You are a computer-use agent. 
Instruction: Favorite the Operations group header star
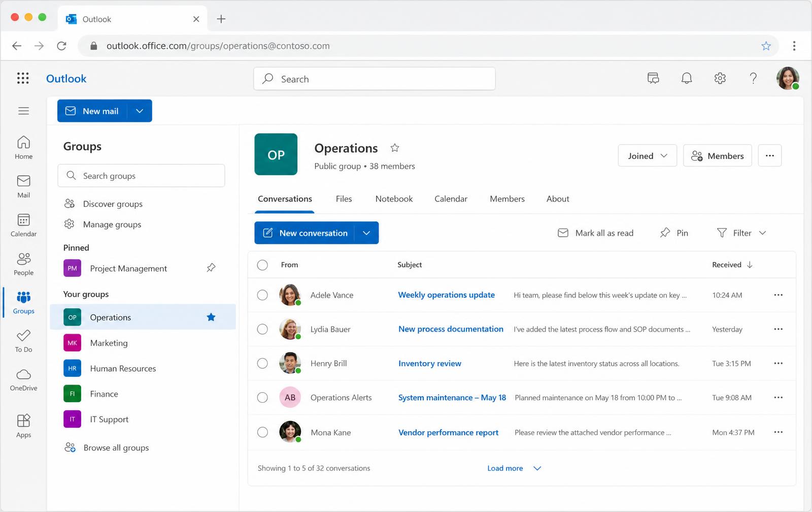click(395, 148)
